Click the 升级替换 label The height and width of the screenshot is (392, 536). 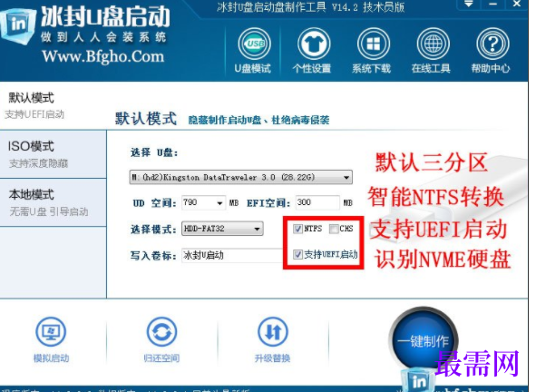click(272, 358)
